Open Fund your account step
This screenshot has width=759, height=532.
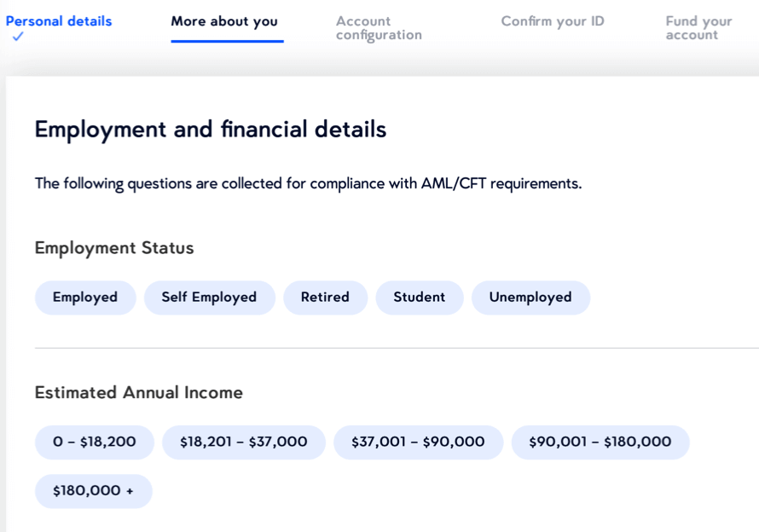(x=698, y=28)
